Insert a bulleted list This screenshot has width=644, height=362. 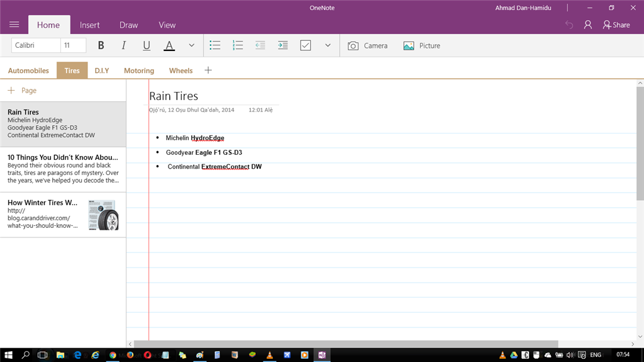[x=215, y=45]
